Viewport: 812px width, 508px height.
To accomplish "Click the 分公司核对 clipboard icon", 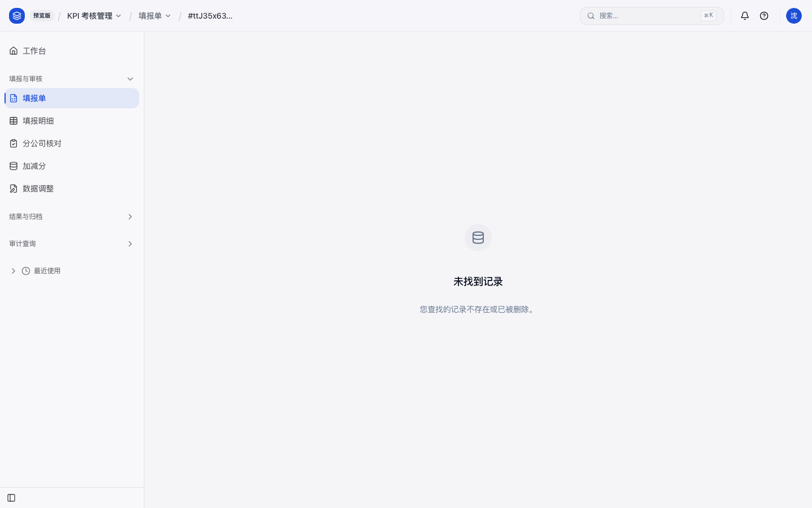I will coord(14,143).
